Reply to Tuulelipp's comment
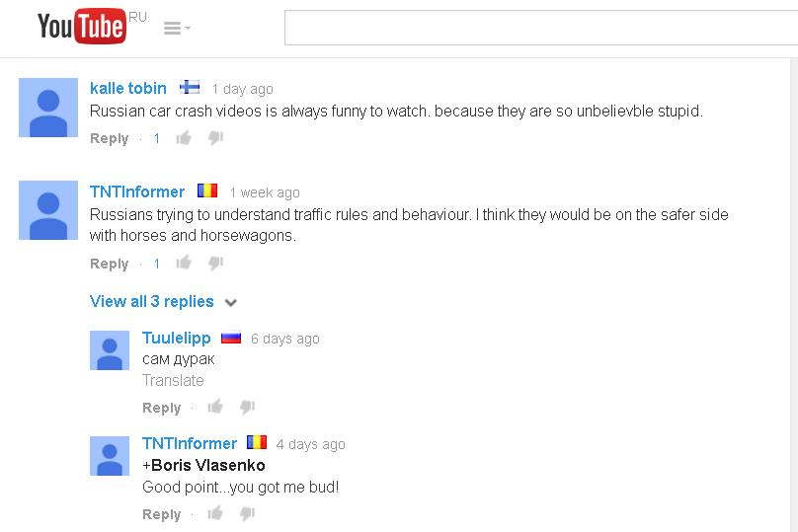The image size is (798, 532). pos(161,408)
